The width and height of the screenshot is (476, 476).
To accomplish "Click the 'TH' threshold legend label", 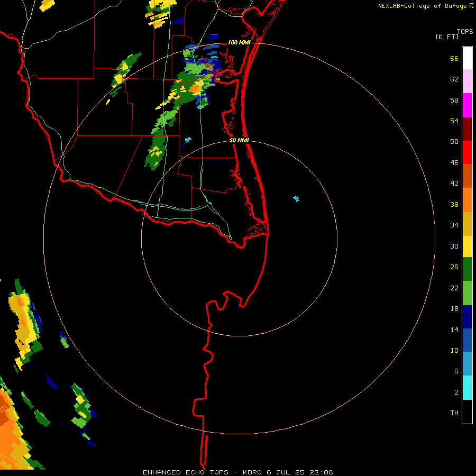I will (454, 413).
